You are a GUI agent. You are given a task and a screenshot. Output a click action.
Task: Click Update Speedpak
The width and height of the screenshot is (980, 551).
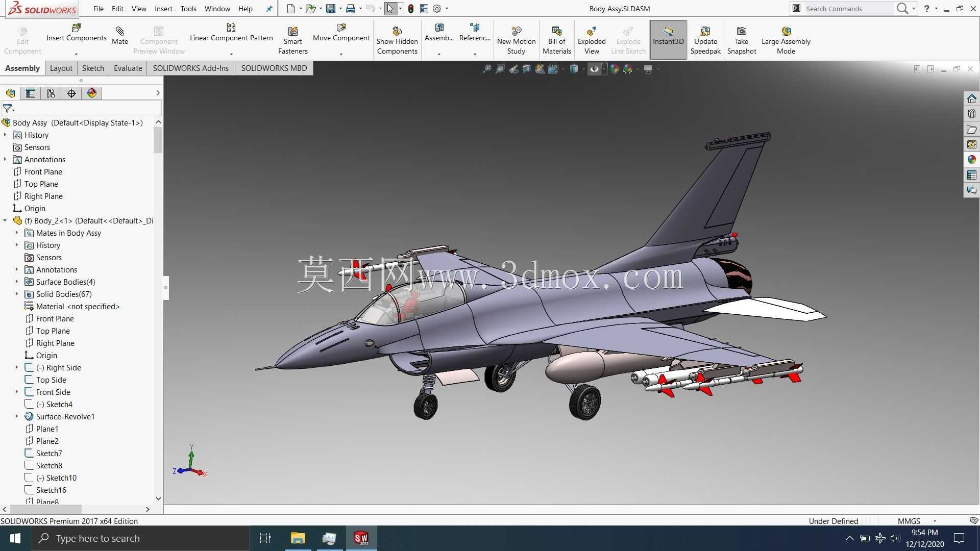[x=705, y=40]
